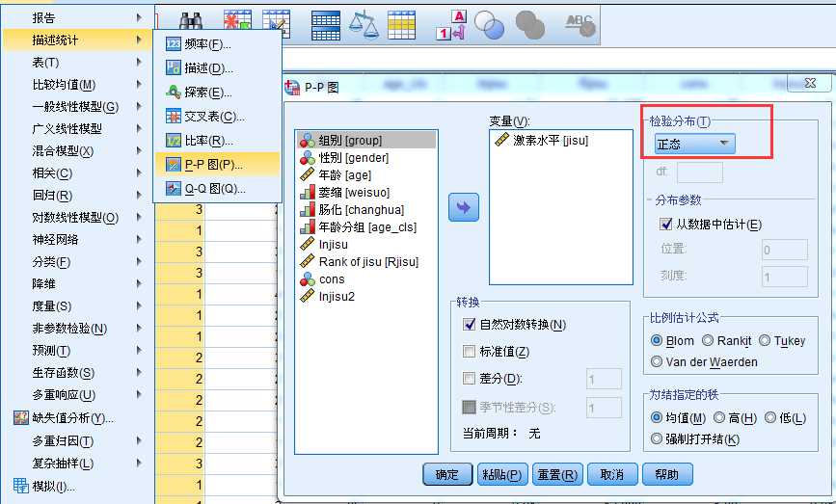This screenshot has height=504, width=836.
Task: Click 确定 button in dialog
Action: coord(447,474)
